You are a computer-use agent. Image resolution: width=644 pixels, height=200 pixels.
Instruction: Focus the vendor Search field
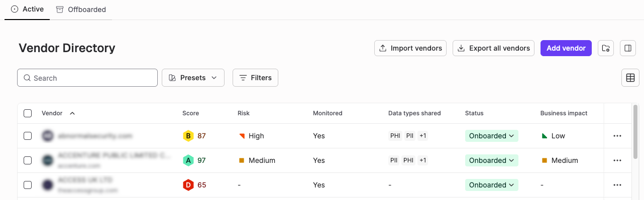(87, 78)
